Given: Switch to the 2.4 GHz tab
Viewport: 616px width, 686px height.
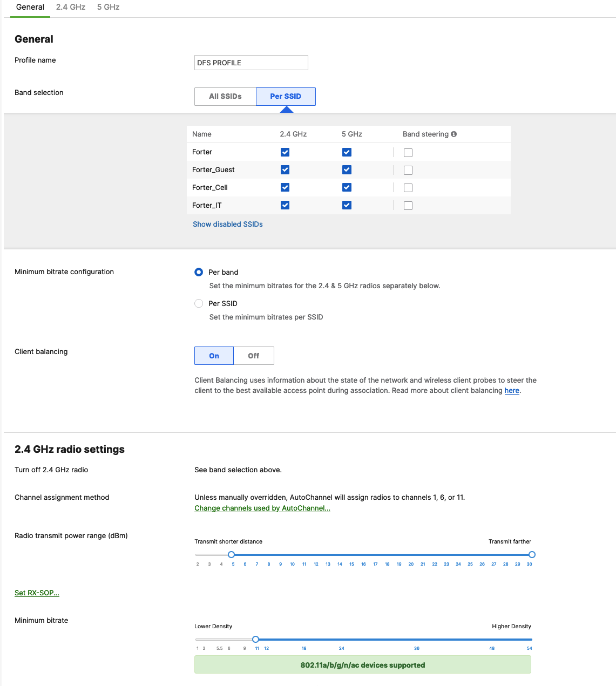Looking at the screenshot, I should click(70, 7).
